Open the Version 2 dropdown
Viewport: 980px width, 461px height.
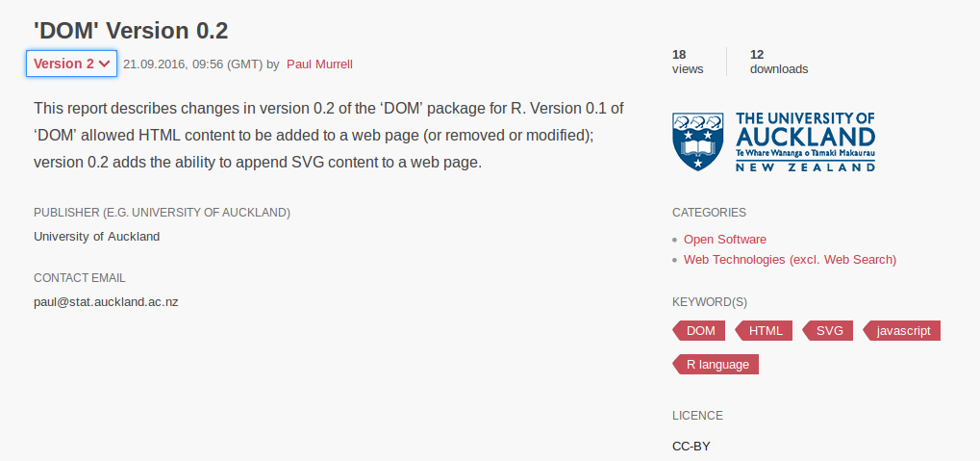click(71, 64)
